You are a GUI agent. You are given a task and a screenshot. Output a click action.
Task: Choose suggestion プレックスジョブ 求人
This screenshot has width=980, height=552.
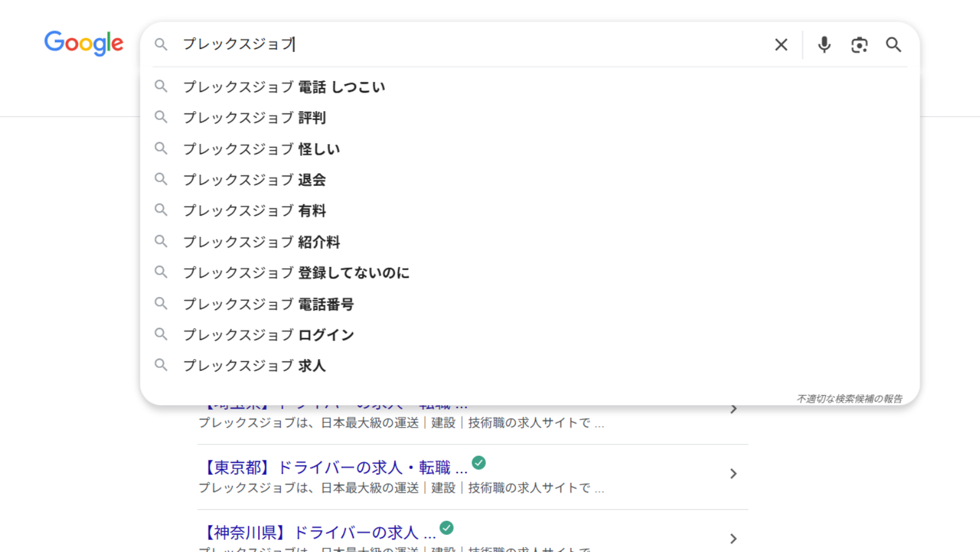(x=530, y=366)
